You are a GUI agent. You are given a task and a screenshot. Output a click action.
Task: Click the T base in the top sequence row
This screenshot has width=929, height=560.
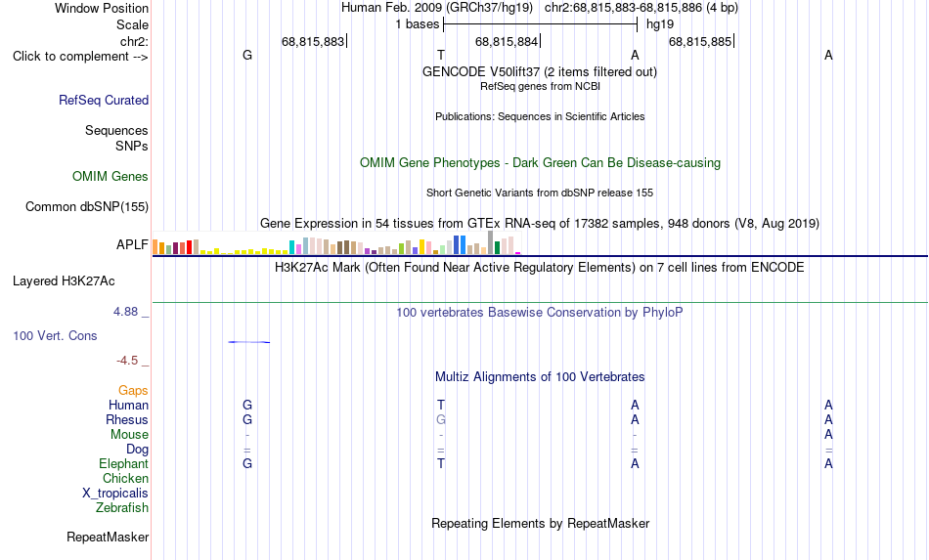tap(441, 55)
